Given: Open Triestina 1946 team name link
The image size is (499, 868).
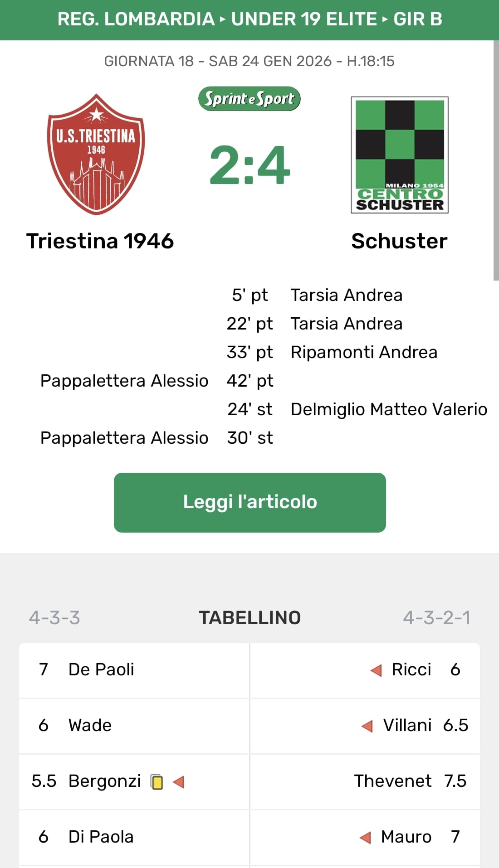Looking at the screenshot, I should pyautogui.click(x=100, y=241).
